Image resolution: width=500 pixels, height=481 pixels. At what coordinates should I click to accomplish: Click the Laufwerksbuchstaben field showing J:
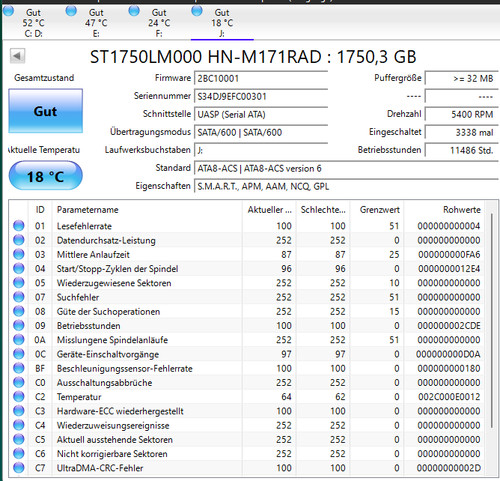pos(261,150)
